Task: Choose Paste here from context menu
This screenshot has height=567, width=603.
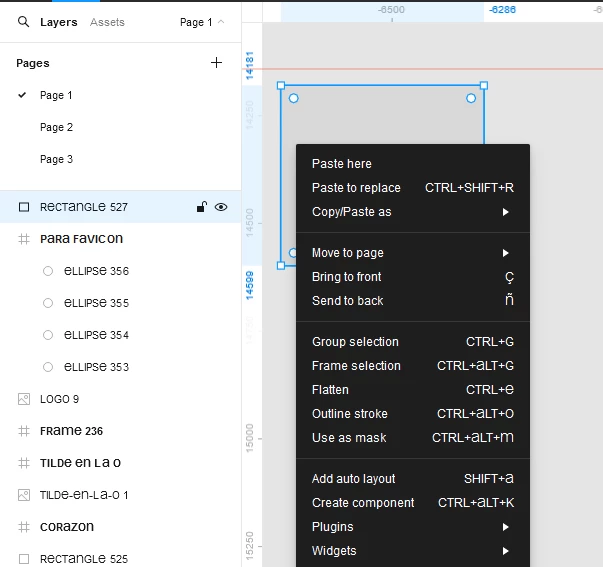Action: [x=413, y=164]
